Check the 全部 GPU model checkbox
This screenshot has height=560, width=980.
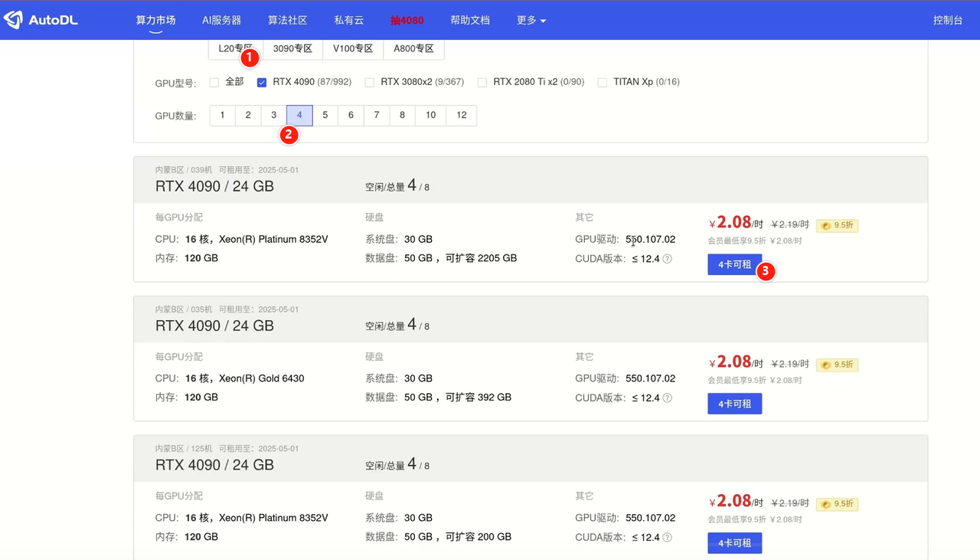point(214,82)
